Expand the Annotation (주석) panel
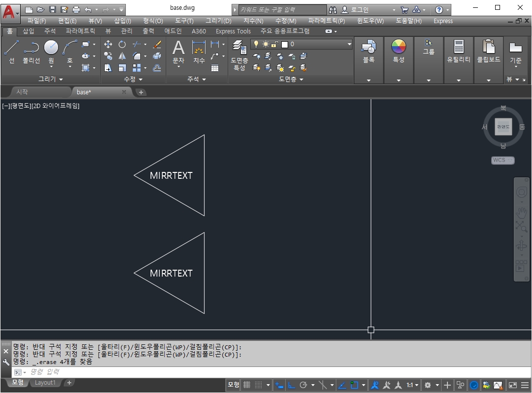 pyautogui.click(x=197, y=79)
